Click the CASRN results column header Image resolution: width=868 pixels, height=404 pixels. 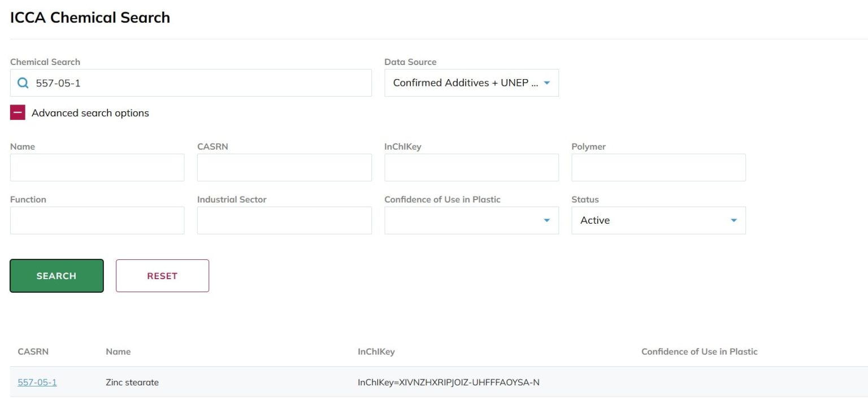click(x=33, y=351)
